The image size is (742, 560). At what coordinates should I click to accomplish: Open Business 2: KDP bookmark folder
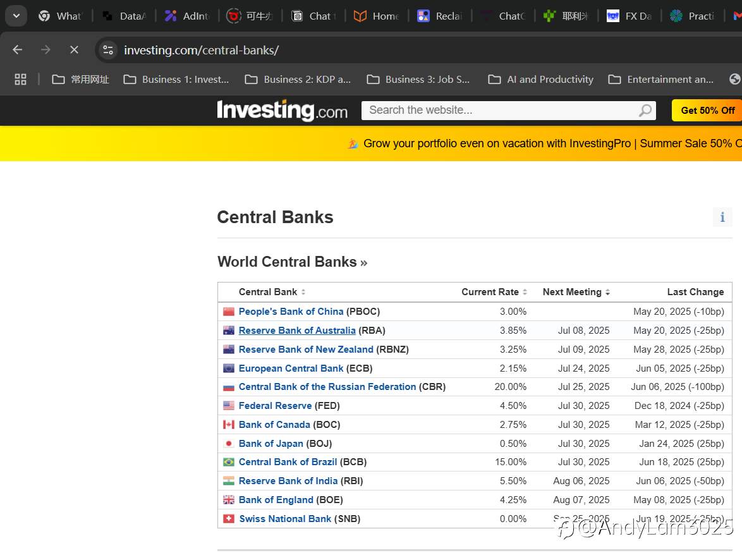pos(298,80)
